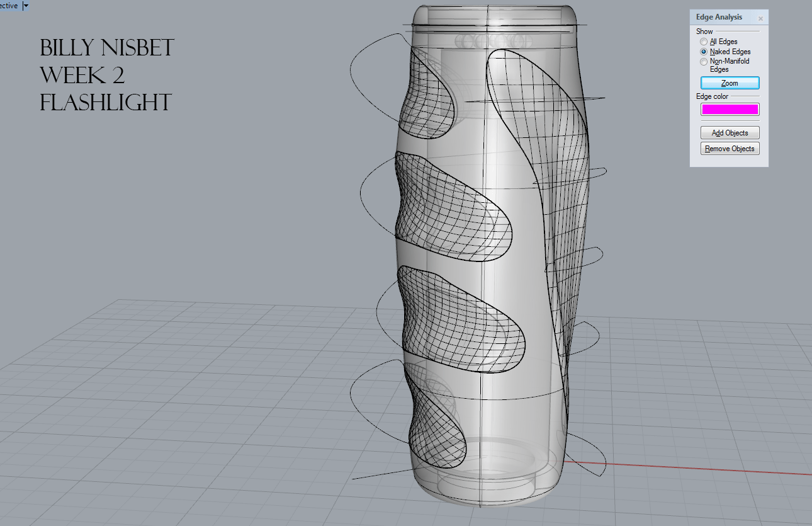
Task: Select the Non-Manifold Edges radio option
Action: click(704, 62)
